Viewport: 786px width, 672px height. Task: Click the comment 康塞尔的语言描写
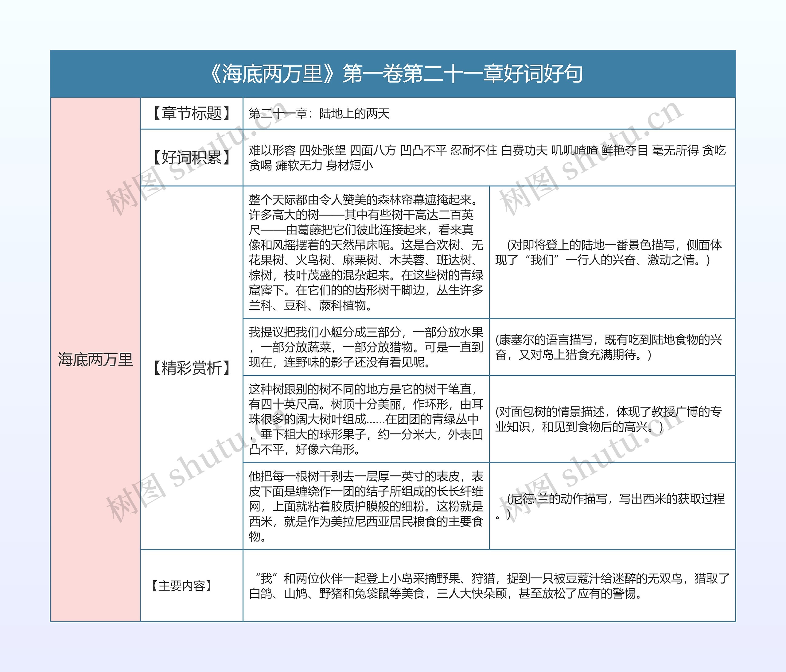tap(609, 347)
